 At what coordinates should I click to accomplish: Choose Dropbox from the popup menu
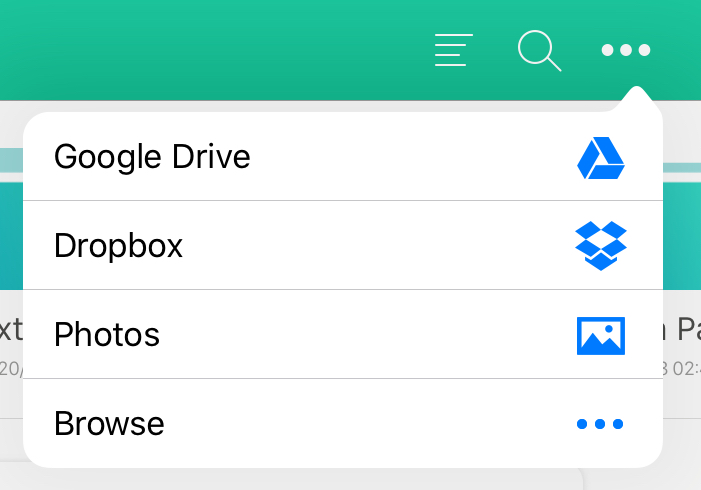coord(343,245)
